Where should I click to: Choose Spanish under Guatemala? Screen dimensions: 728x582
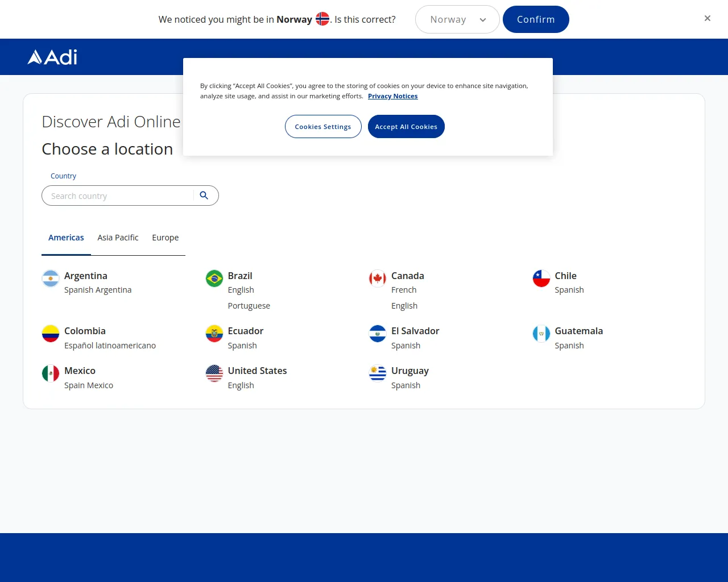point(569,346)
